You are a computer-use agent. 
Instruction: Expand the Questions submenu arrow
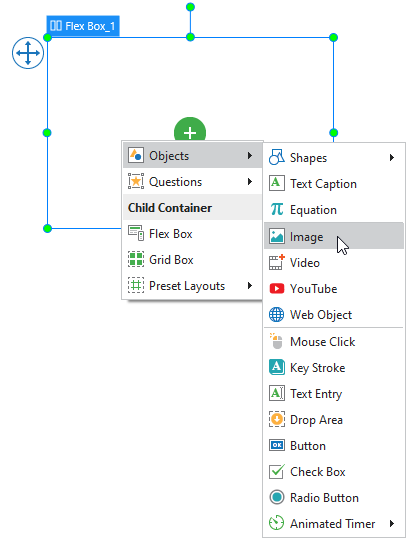250,182
